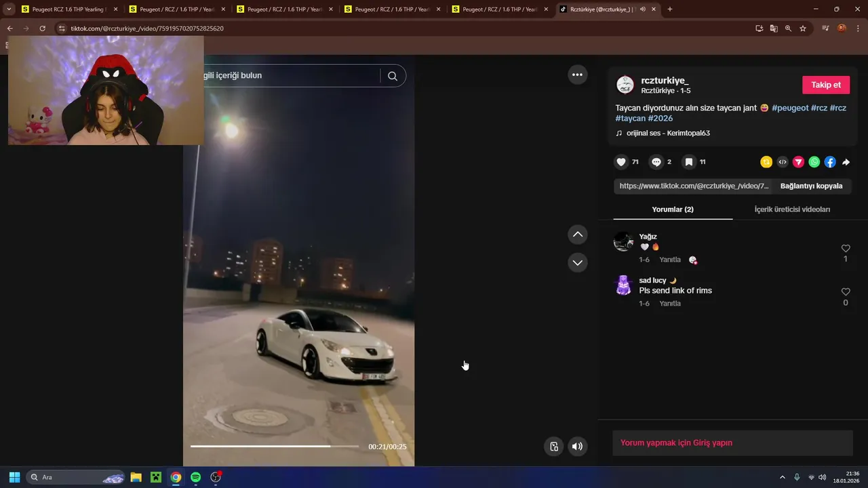The height and width of the screenshot is (488, 868).
Task: Bookmark the video with favorites icon
Action: (x=688, y=162)
